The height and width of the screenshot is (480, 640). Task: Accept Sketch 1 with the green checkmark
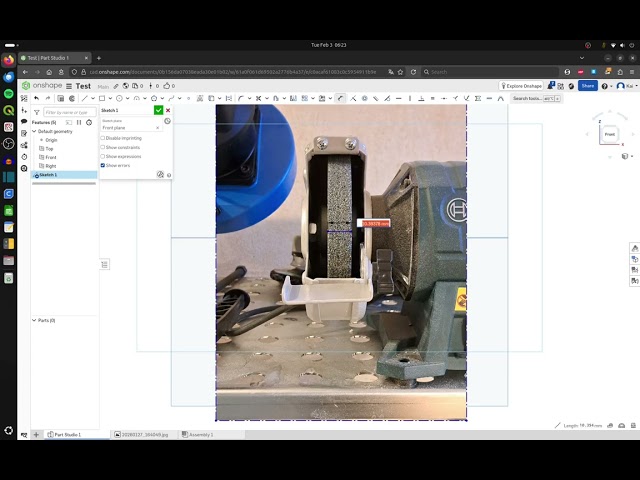click(158, 110)
